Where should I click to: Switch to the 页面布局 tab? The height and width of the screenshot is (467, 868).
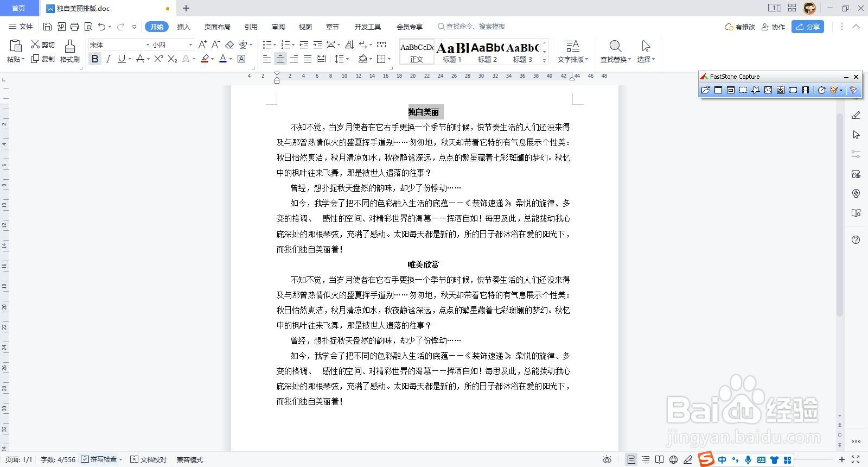tap(217, 27)
